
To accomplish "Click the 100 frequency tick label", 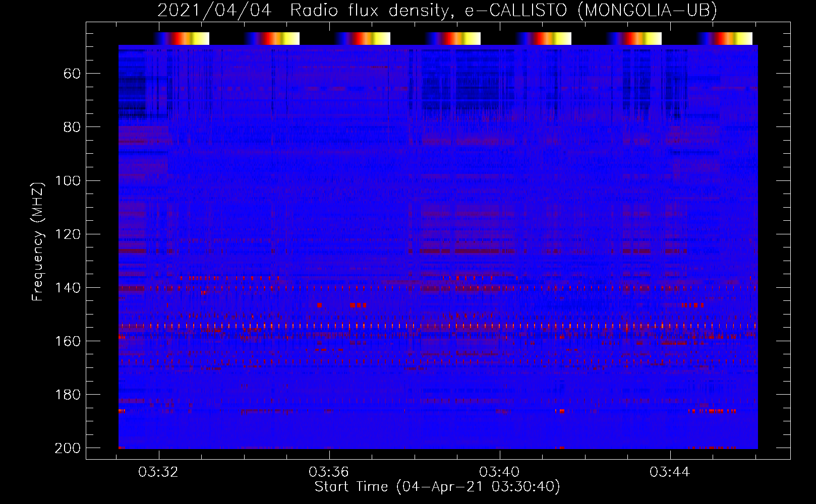I will click(68, 181).
